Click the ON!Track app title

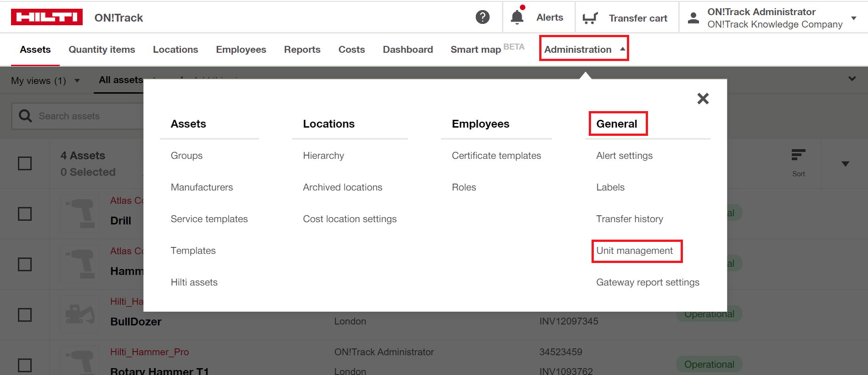point(119,18)
